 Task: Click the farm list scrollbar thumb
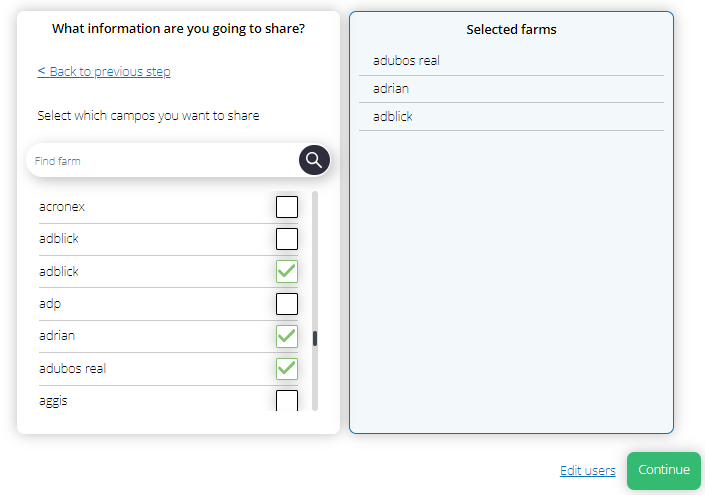tap(315, 339)
